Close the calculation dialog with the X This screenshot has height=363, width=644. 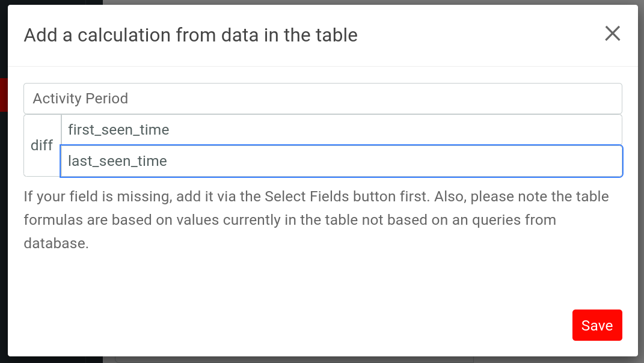(x=612, y=34)
